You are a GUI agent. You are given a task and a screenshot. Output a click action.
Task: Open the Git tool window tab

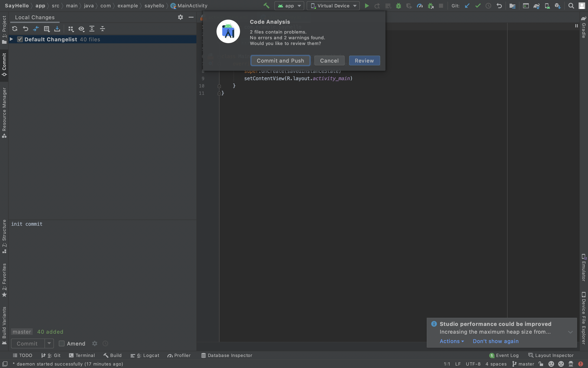click(x=51, y=355)
